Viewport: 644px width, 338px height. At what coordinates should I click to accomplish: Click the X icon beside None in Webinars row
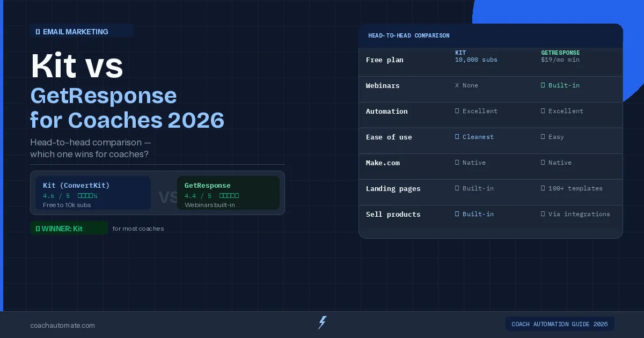[x=457, y=85]
